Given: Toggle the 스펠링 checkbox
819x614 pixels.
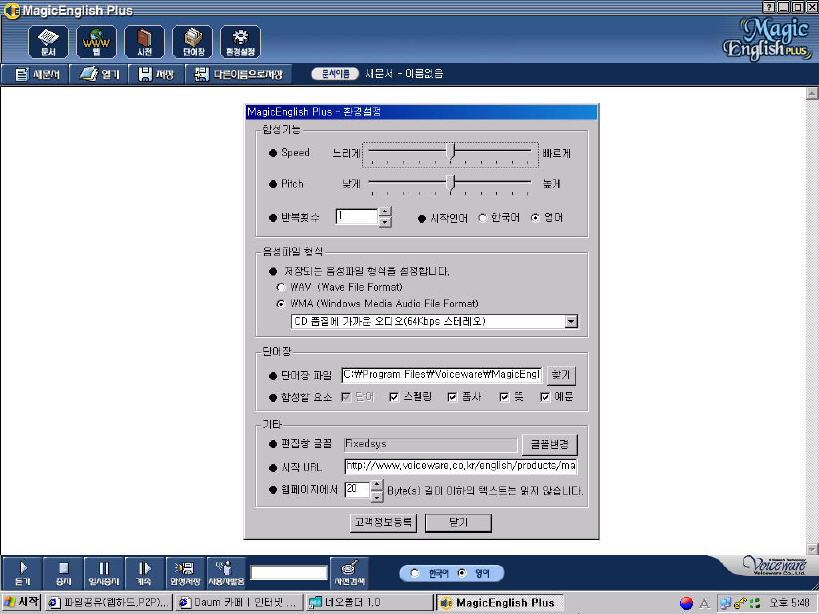Looking at the screenshot, I should (394, 397).
